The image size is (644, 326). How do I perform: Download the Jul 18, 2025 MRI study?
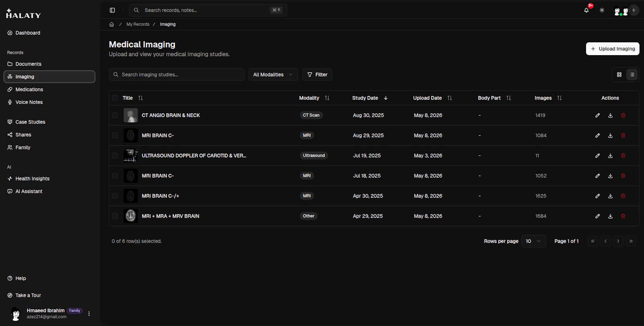click(610, 176)
